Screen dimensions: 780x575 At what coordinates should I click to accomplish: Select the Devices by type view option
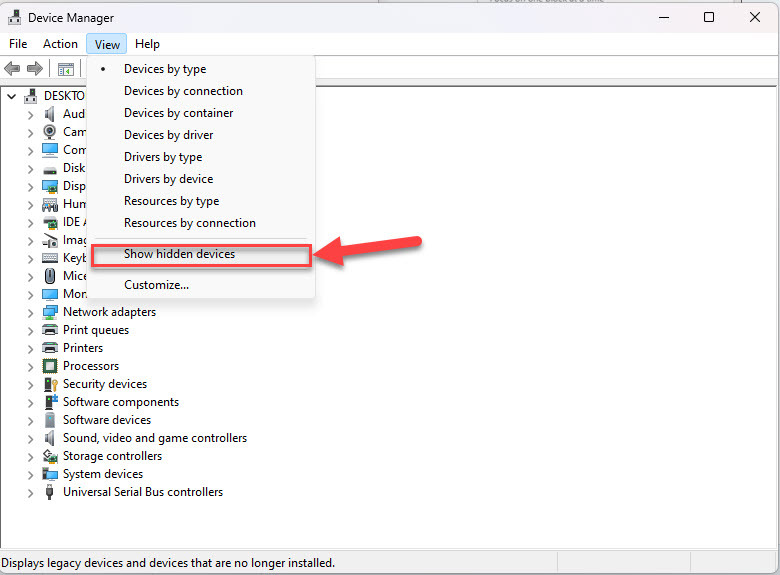coord(165,69)
